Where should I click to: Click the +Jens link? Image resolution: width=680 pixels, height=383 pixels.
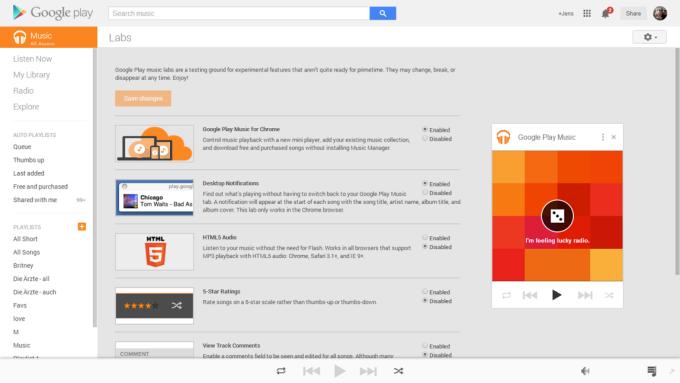click(566, 13)
